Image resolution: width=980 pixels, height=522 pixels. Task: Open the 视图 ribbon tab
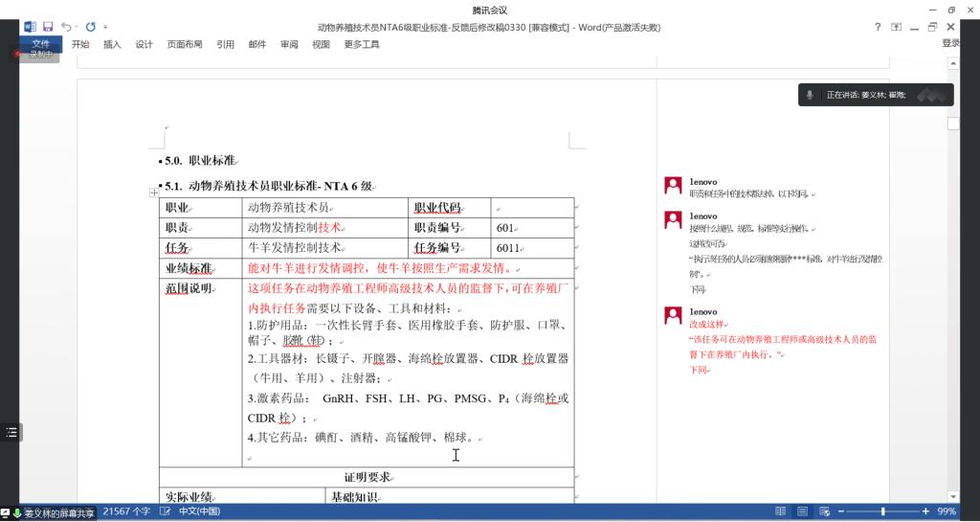click(321, 44)
